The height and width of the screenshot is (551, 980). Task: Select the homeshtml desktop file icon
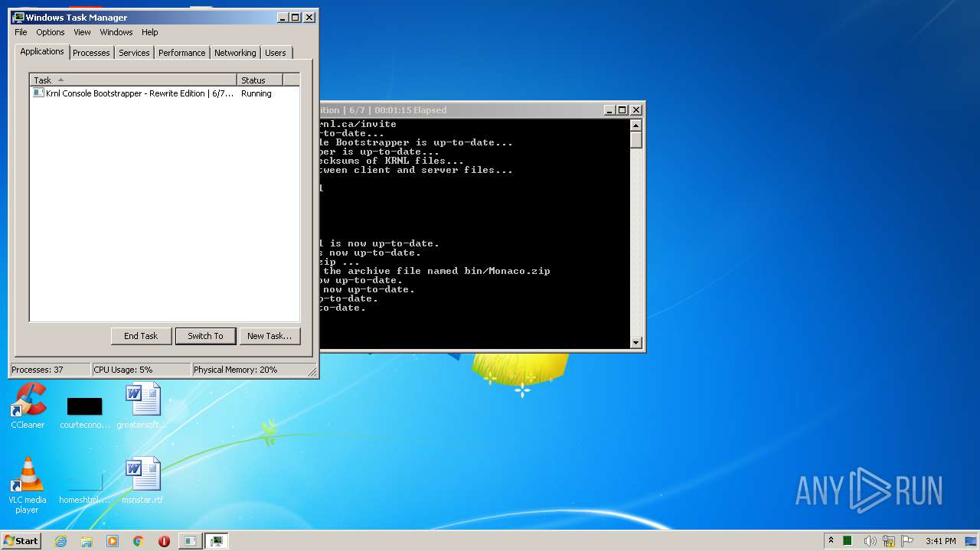85,488
